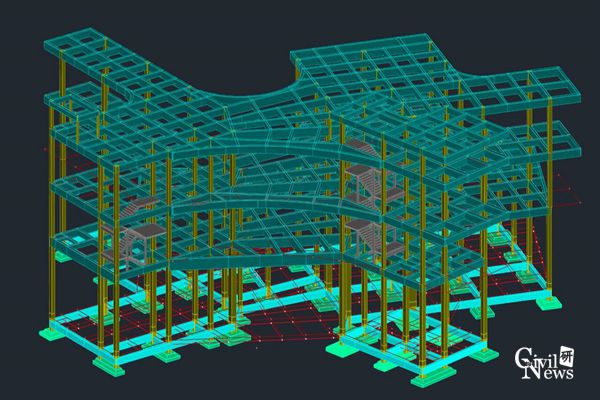600x400 pixels.
Task: Select the top-left corner of the roof grid
Action: click(52, 44)
